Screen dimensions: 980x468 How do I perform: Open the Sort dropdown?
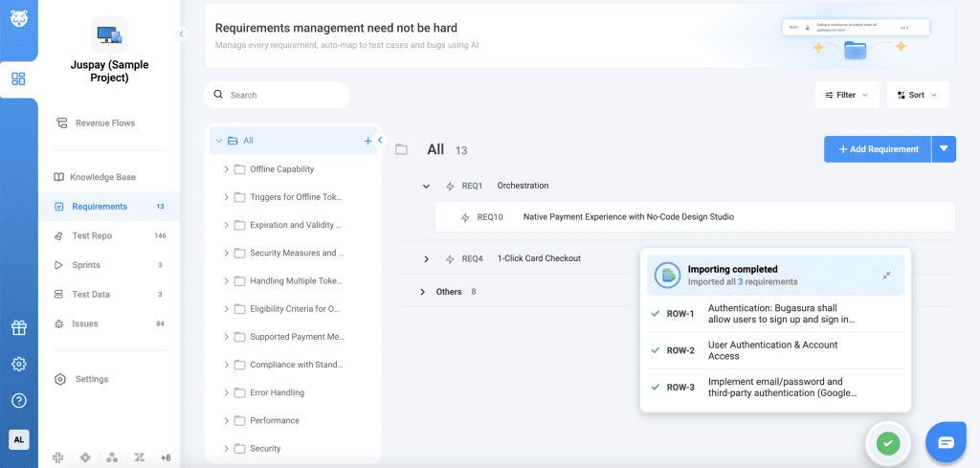917,95
